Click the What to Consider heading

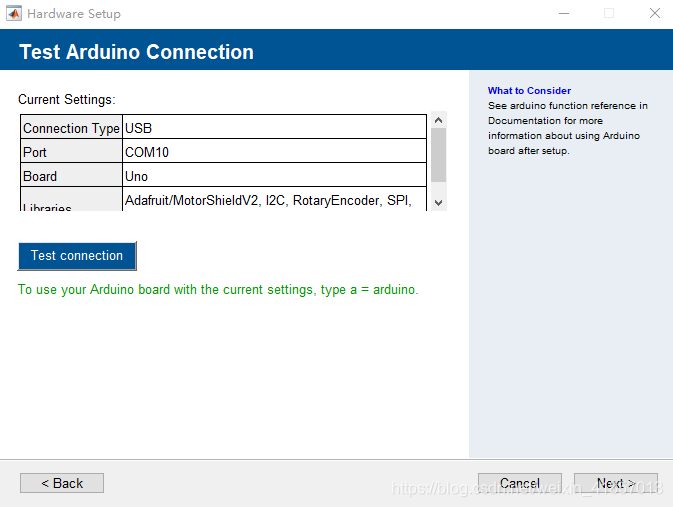coord(529,91)
